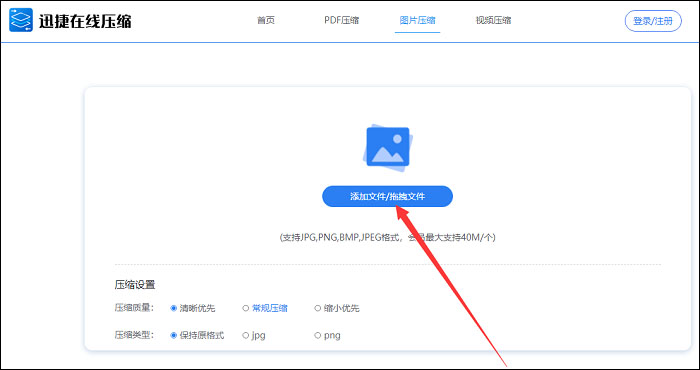
Task: Click the 登录/注册 button
Action: (x=653, y=21)
